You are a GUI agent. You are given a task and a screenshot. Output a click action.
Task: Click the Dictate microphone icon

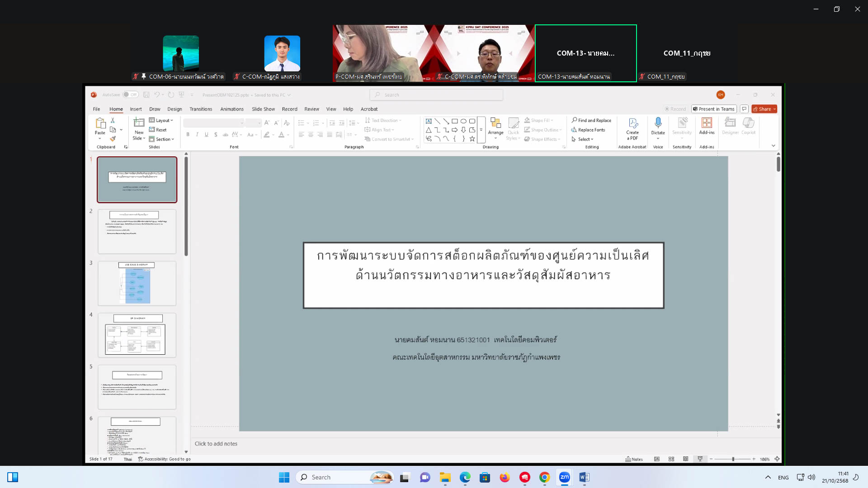[x=658, y=123]
